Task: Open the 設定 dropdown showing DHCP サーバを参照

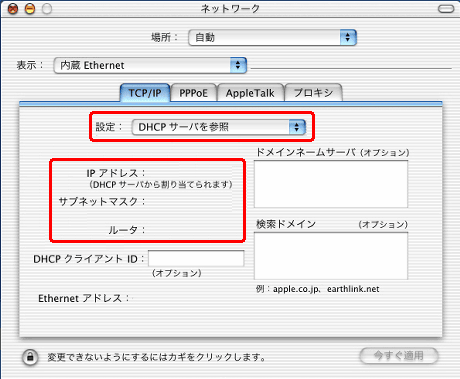Action: 219,127
